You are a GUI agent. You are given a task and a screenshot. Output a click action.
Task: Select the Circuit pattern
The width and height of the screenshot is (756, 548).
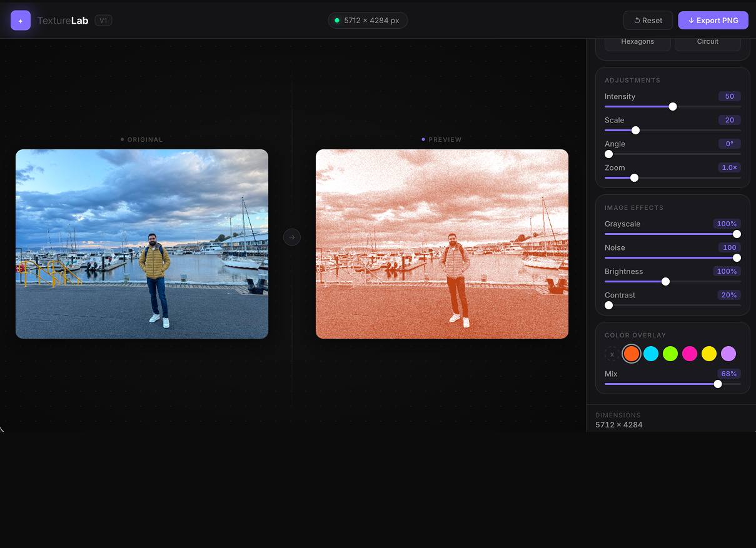pos(707,42)
